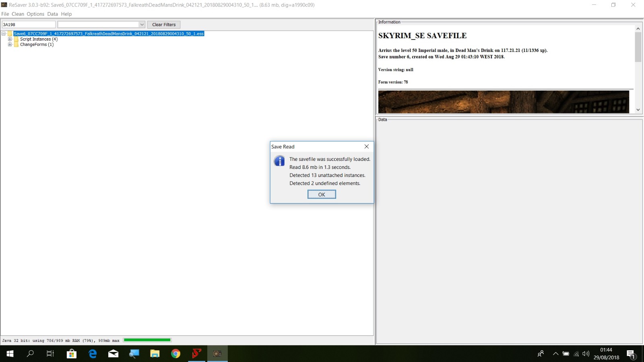Viewport: 644px width, 362px height.
Task: Select the Script Instances folder icon
Action: 17,39
